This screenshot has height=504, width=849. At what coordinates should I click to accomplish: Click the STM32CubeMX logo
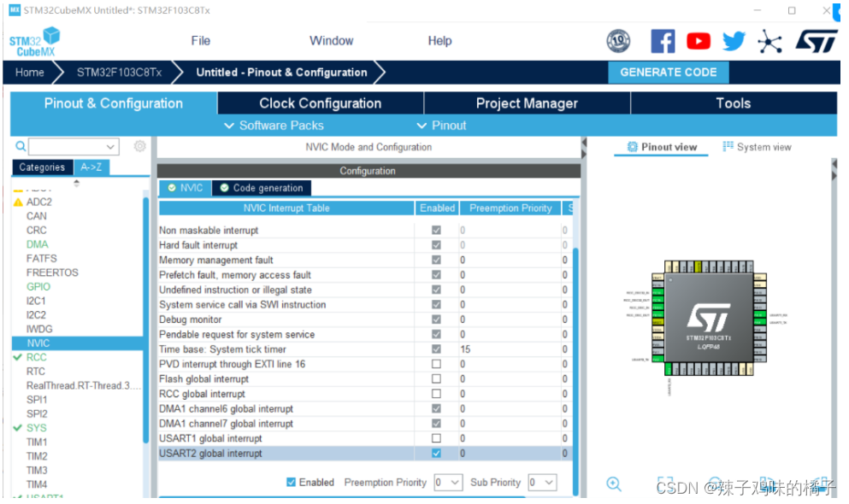tap(34, 42)
